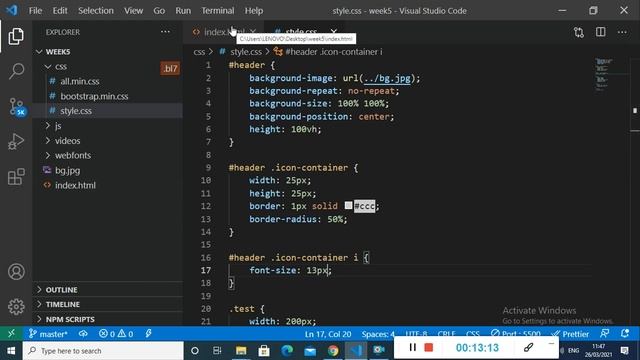This screenshot has width=640, height=360.
Task: Expand the js folder
Action: coord(48,126)
